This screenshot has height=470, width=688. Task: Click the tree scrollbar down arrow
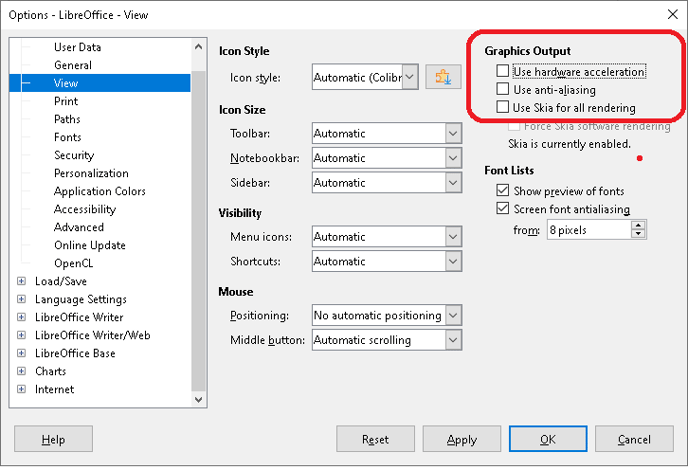coord(198,399)
